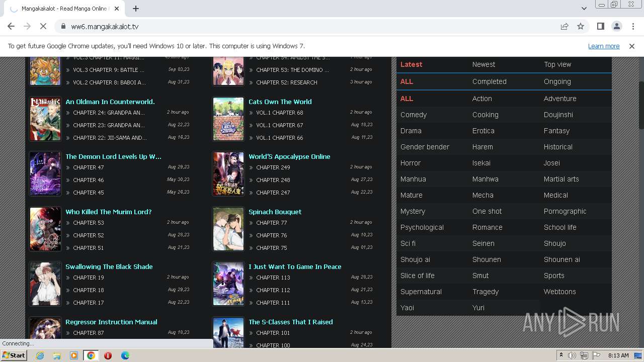Image resolution: width=644 pixels, height=362 pixels.
Task: Expand tab search dropdown arrow
Action: (584, 9)
